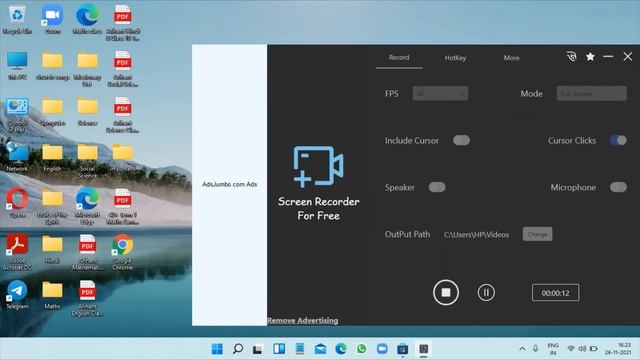Click the Screen Recorder For Free camera logo
The width and height of the screenshot is (640, 360).
[318, 167]
